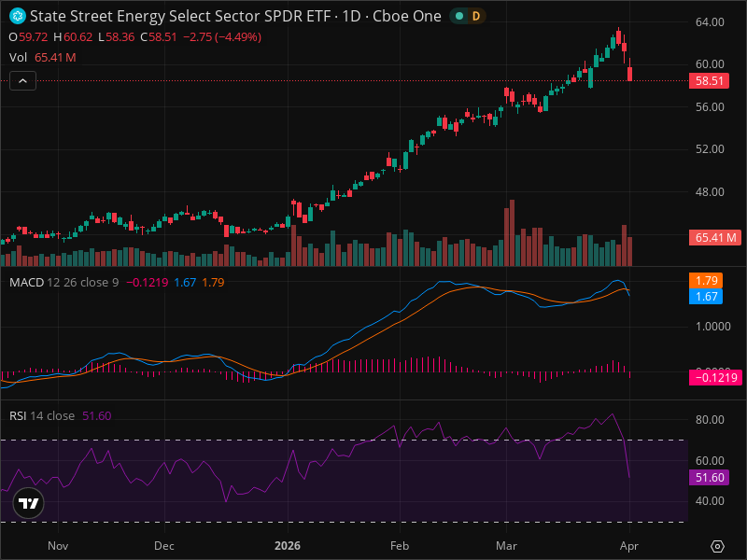Click the L58.36 low value in legend
747x560 pixels.
pos(116,37)
